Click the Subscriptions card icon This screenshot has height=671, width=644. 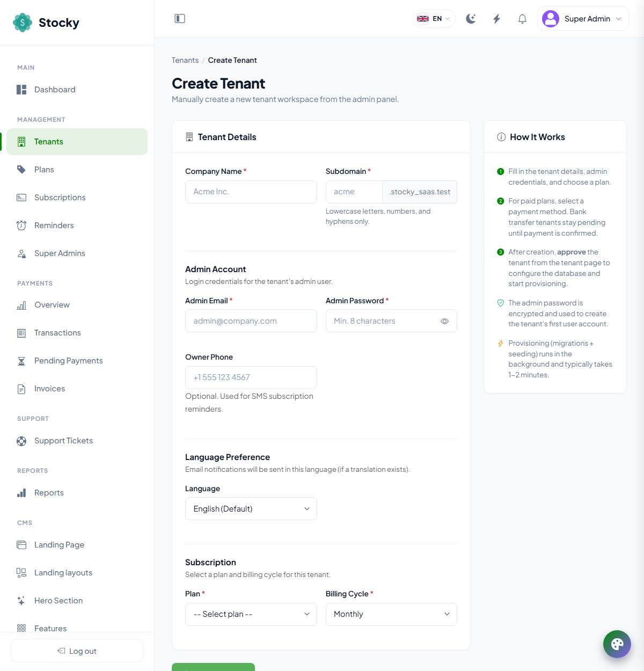tap(21, 198)
